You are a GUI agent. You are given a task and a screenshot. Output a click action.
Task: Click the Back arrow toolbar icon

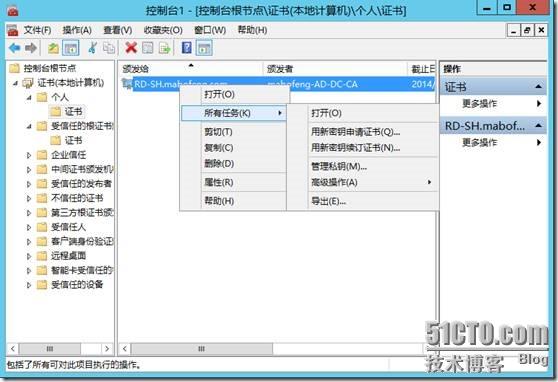click(15, 48)
